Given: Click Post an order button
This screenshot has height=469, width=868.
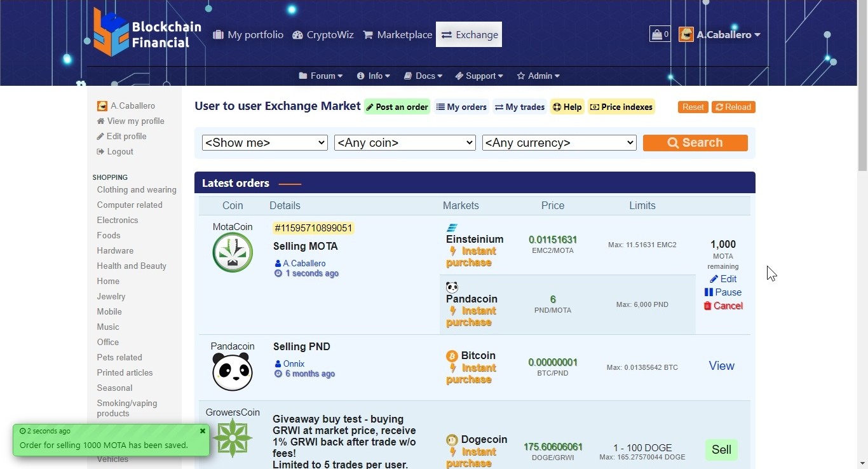Looking at the screenshot, I should 397,107.
